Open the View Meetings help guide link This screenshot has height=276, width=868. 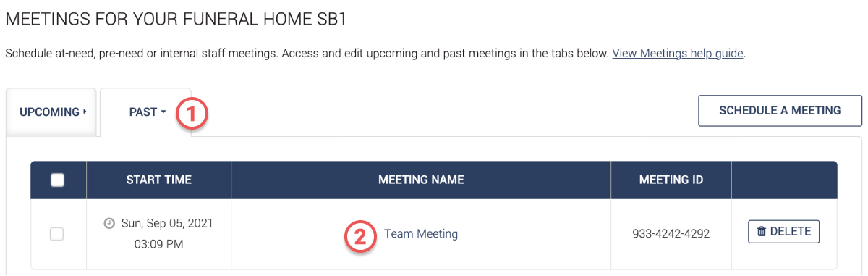pyautogui.click(x=678, y=54)
